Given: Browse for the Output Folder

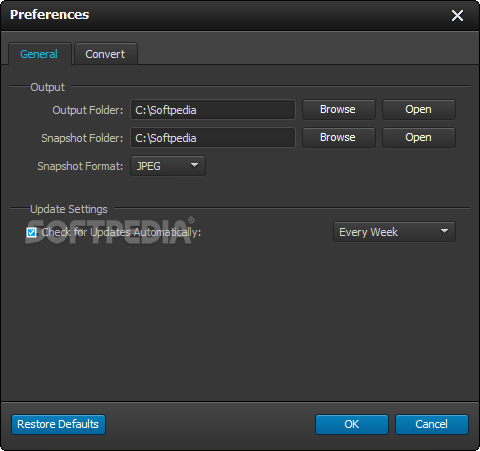Looking at the screenshot, I should (339, 110).
